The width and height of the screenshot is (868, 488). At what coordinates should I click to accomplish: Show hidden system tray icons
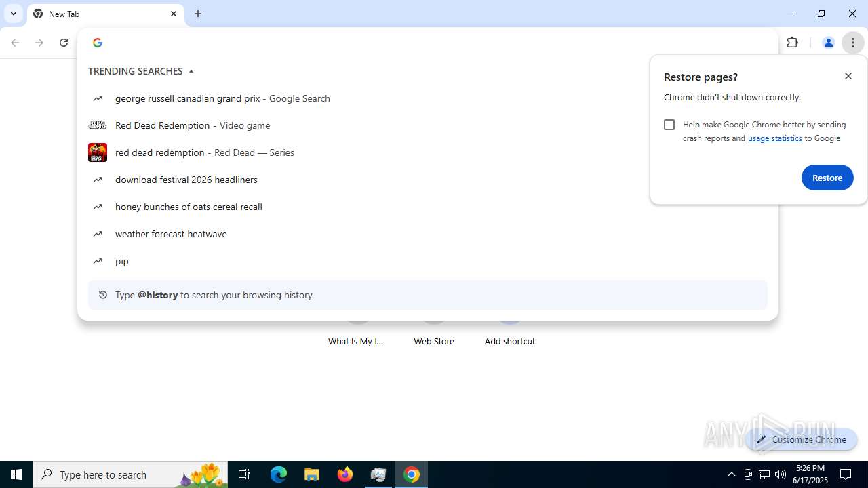coord(731,474)
